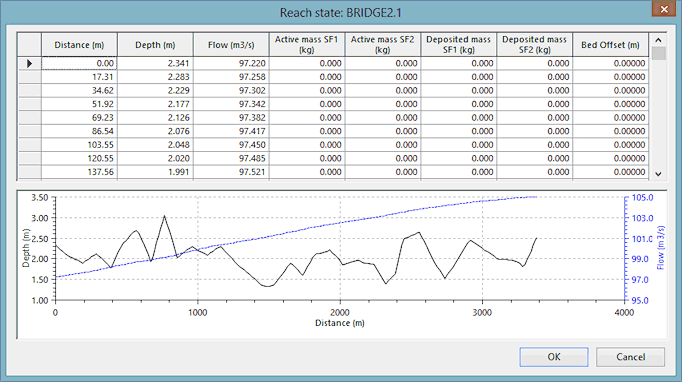Click the 3.50 depth axis tick label
This screenshot has width=682, height=382.
(x=40, y=198)
